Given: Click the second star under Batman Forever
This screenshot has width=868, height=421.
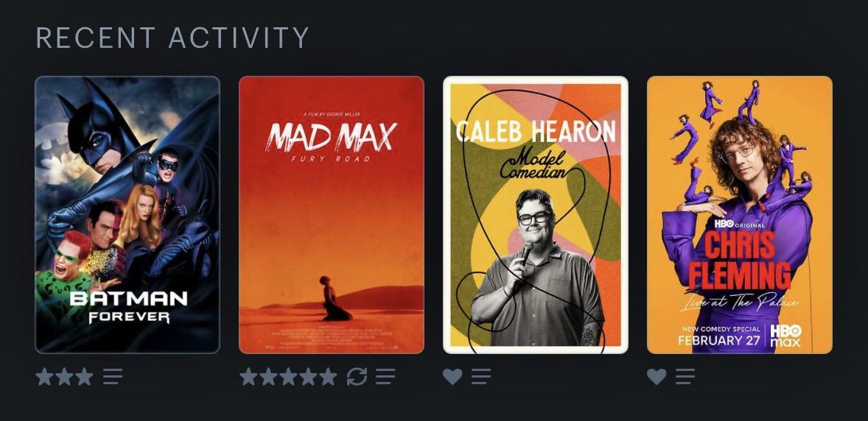Looking at the screenshot, I should 64,377.
